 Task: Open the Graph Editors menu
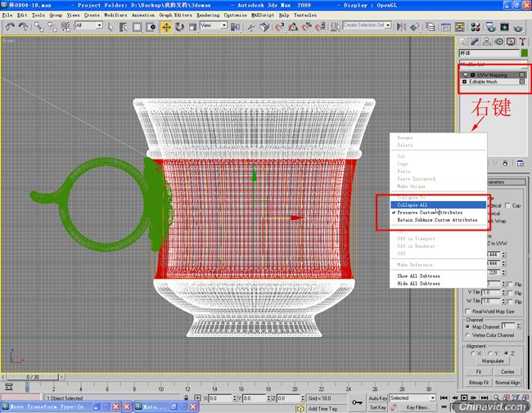175,16
